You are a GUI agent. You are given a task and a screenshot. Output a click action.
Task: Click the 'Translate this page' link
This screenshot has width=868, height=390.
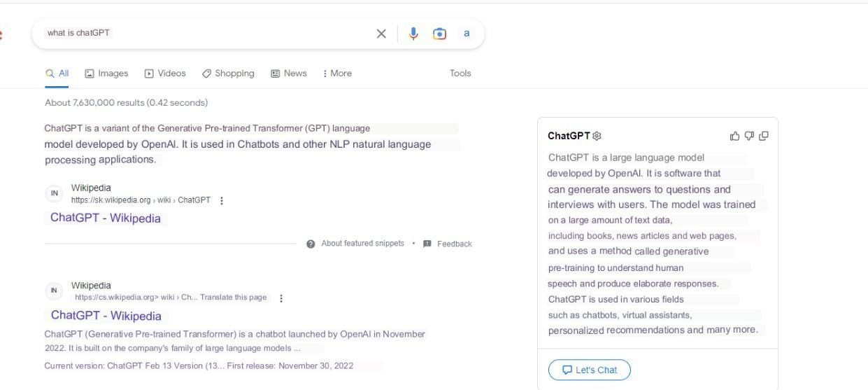pyautogui.click(x=233, y=298)
